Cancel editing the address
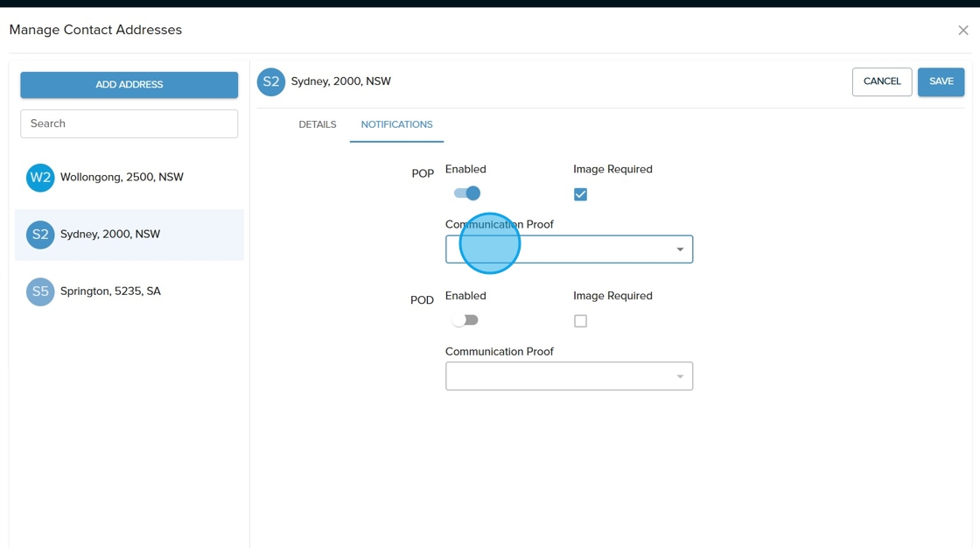 tap(881, 81)
